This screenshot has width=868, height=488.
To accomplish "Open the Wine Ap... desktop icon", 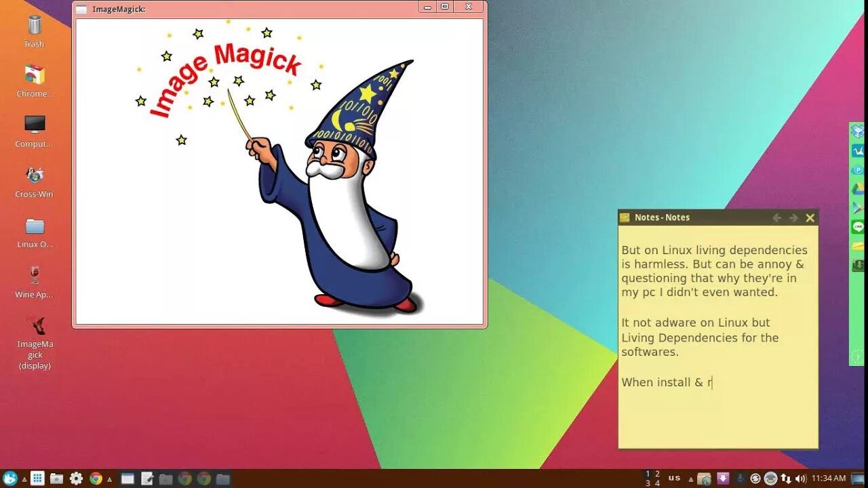I will click(x=34, y=281).
